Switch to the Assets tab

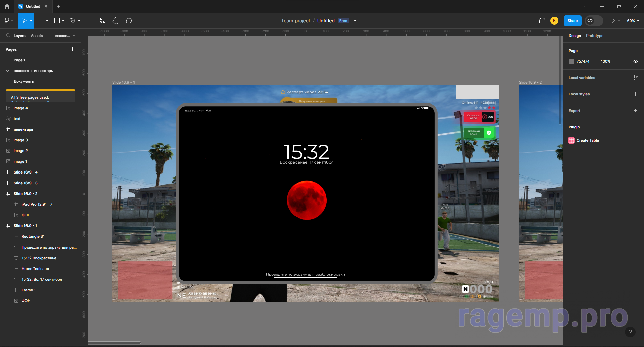37,36
